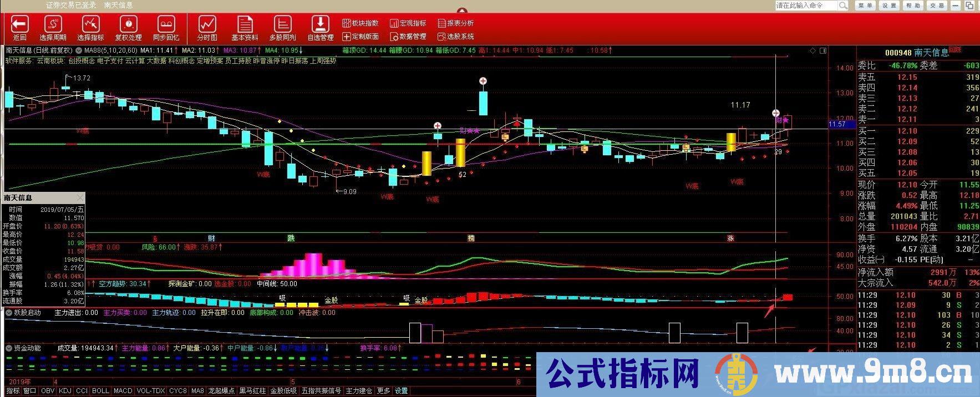Open the 选择周期 period selector
Screen dimensions: 980x397
click(53, 28)
